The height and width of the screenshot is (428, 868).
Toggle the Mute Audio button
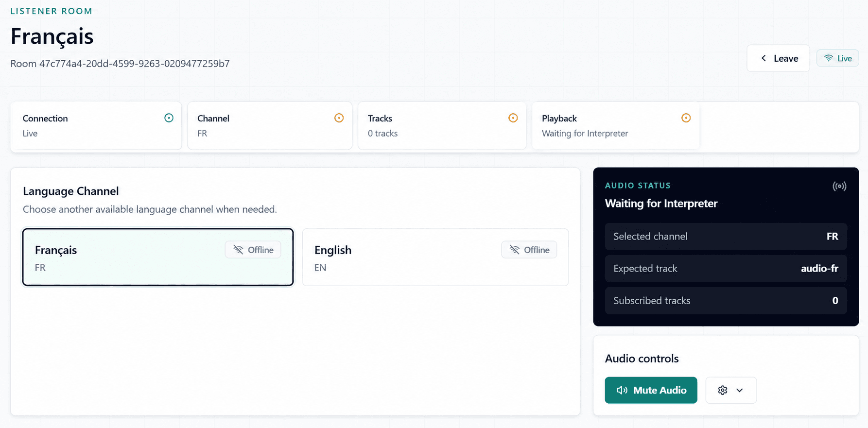651,390
